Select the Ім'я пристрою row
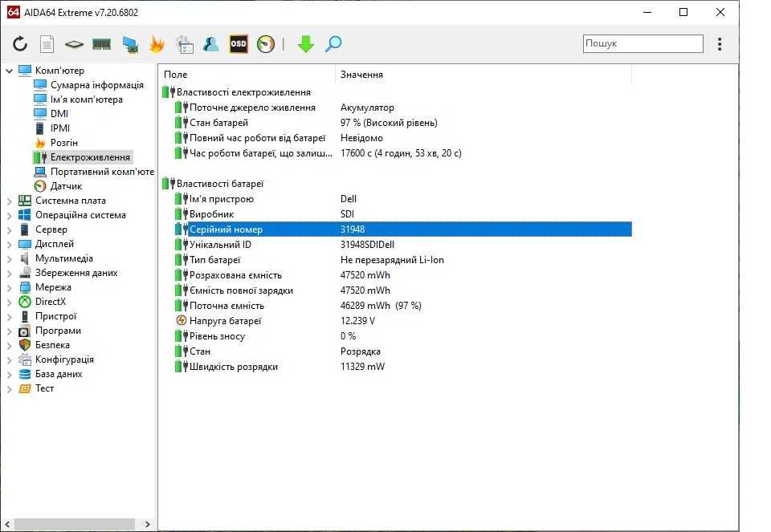 click(396, 199)
